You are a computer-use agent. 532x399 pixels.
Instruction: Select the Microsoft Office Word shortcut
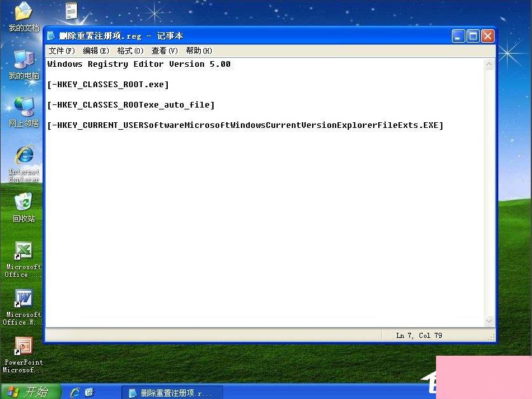(x=23, y=307)
